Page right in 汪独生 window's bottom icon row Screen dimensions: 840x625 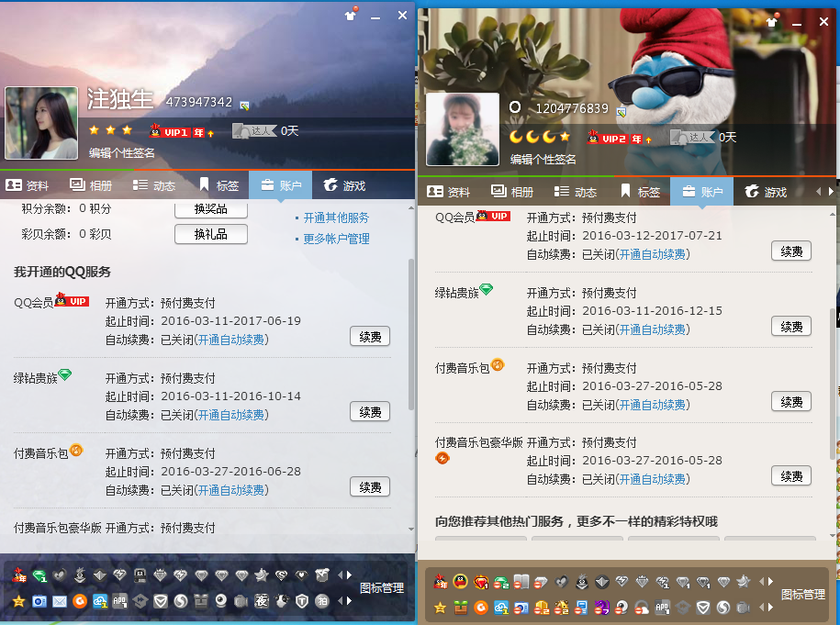click(x=350, y=601)
